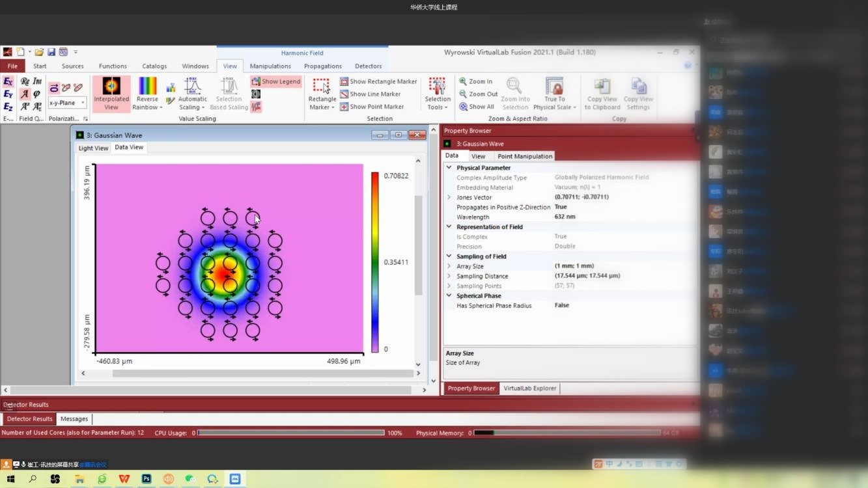
Task: Open the x-y-Plane dropdown
Action: coord(67,103)
